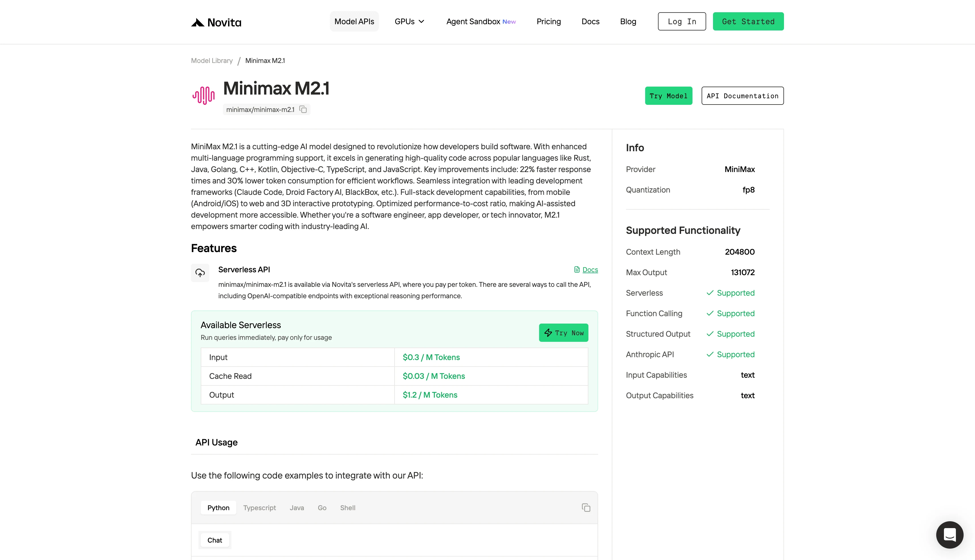Click the $0.3 / M Tokens input price
Screen dimensions: 975x560
point(431,357)
